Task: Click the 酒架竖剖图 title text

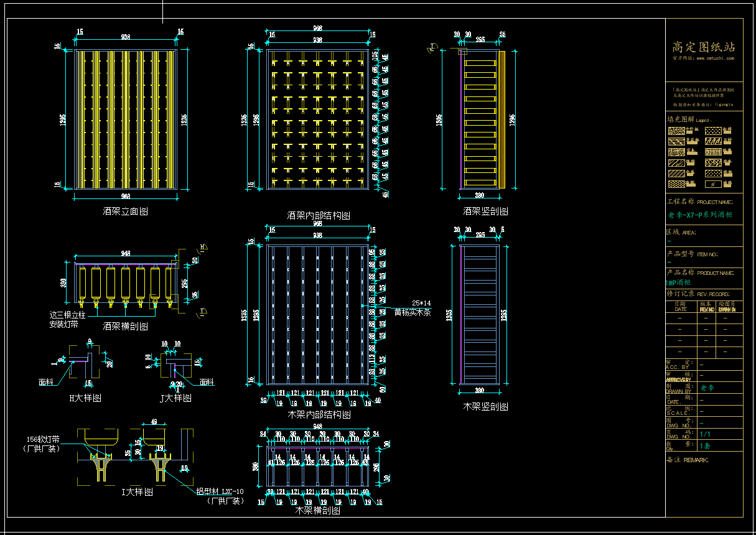Action: [485, 212]
